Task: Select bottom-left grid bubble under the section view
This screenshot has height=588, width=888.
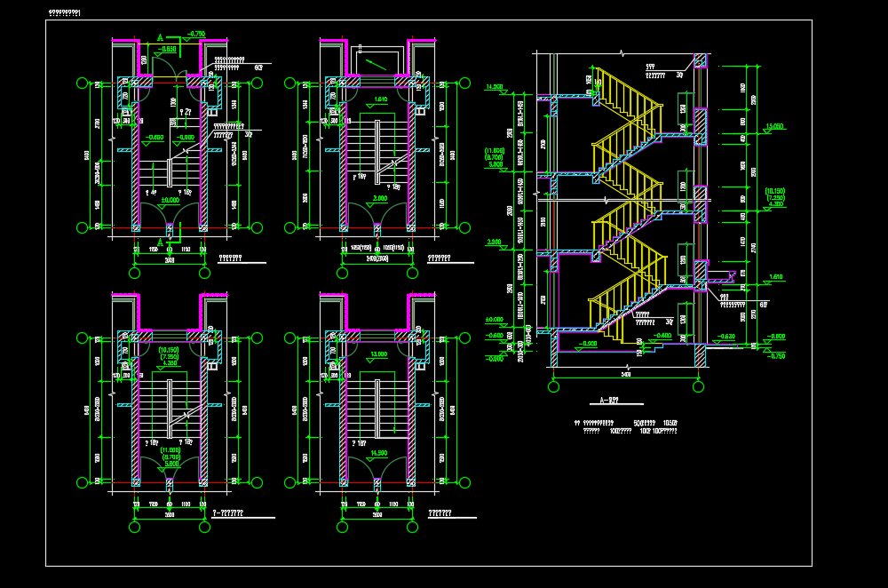Action: pos(553,385)
